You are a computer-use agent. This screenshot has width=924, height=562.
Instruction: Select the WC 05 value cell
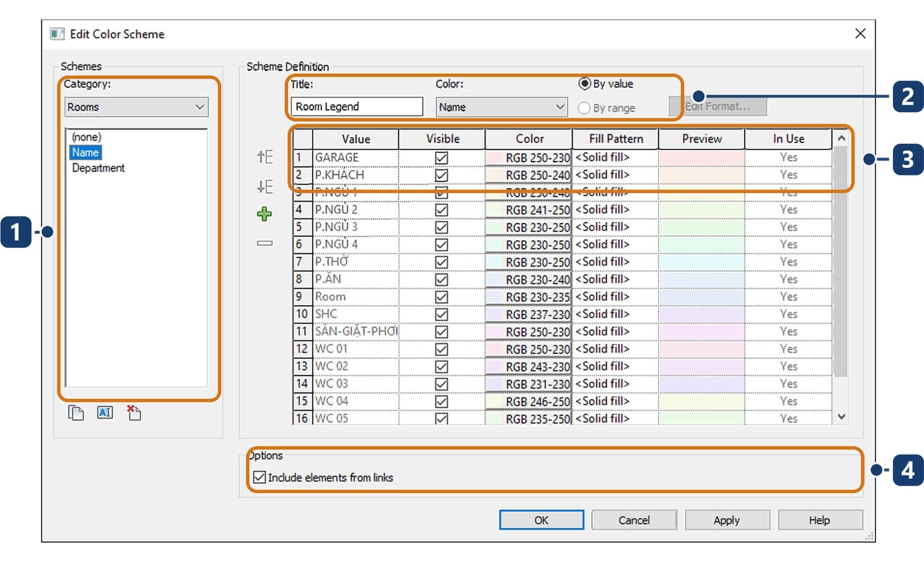click(x=356, y=419)
